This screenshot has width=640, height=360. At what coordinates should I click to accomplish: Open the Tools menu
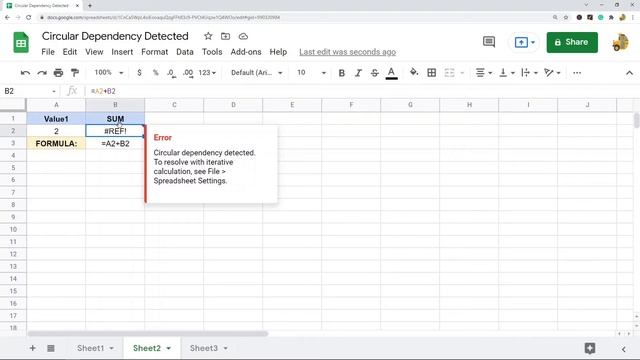click(212, 52)
